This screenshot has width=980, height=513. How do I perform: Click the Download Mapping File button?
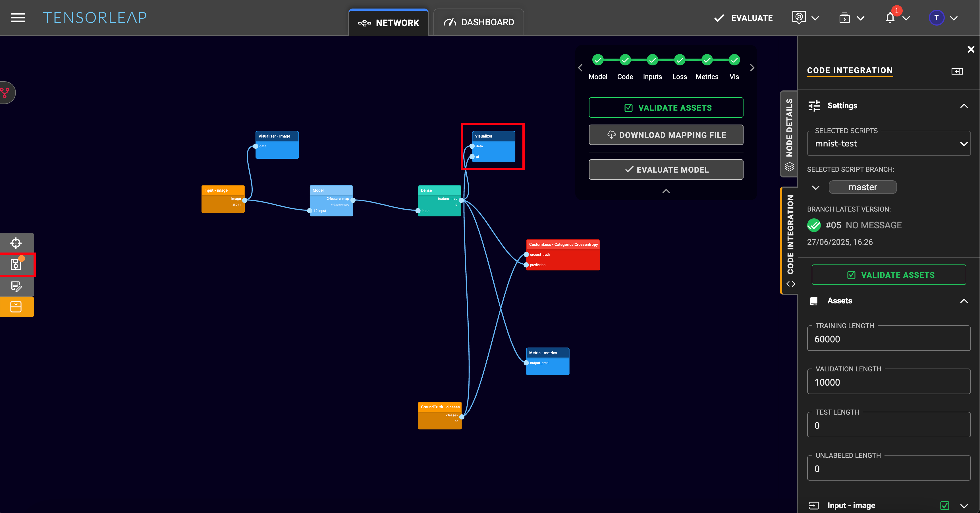pos(666,135)
